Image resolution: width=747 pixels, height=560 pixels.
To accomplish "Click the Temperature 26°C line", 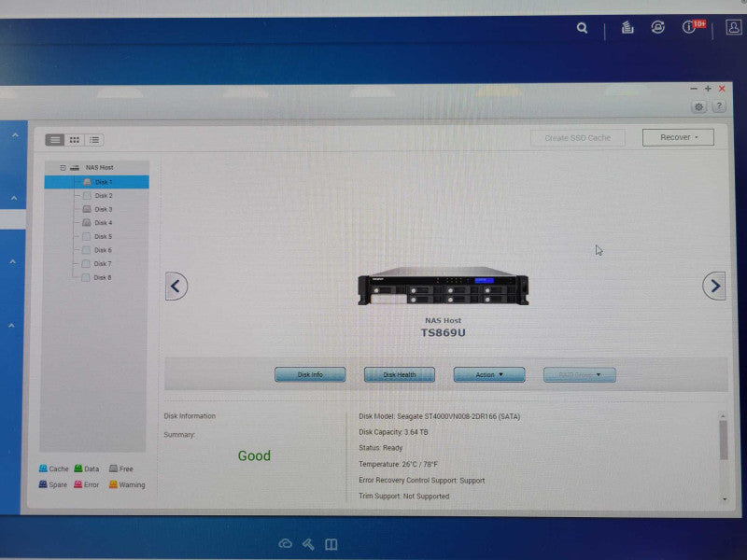I will point(399,464).
